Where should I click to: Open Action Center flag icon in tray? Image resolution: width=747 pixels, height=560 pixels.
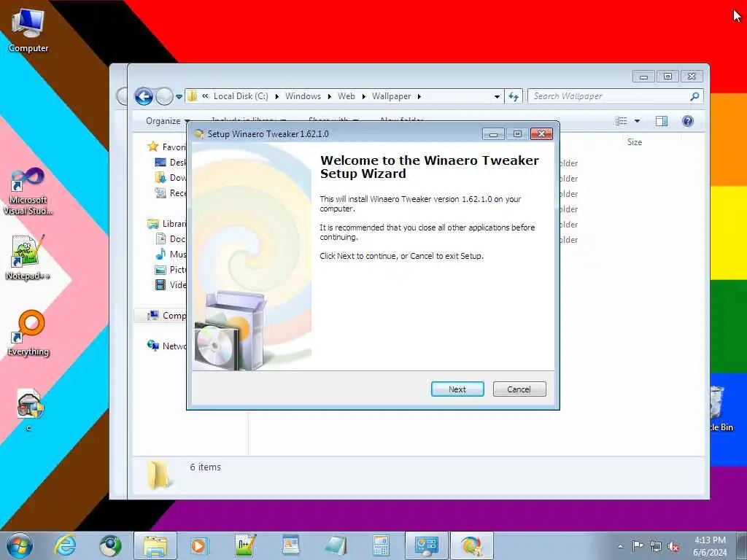[638, 546]
